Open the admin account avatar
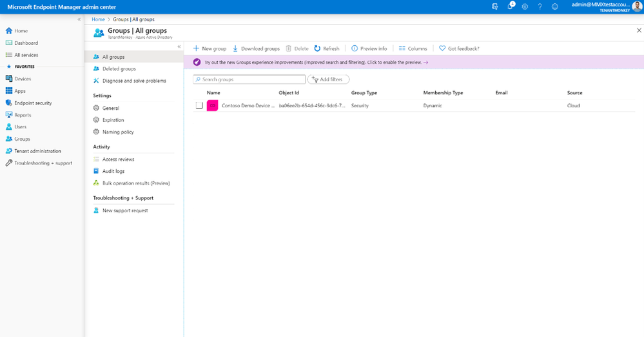The width and height of the screenshot is (644, 337). [x=637, y=6]
